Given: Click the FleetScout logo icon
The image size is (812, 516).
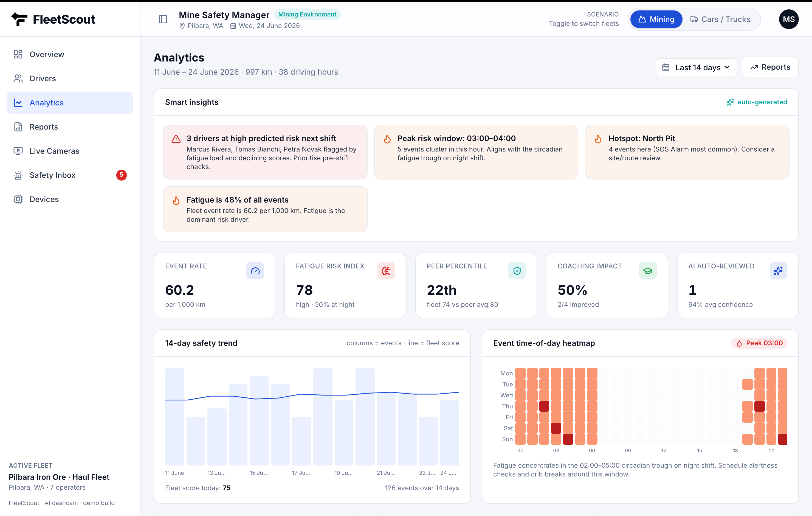Looking at the screenshot, I should (19, 19).
